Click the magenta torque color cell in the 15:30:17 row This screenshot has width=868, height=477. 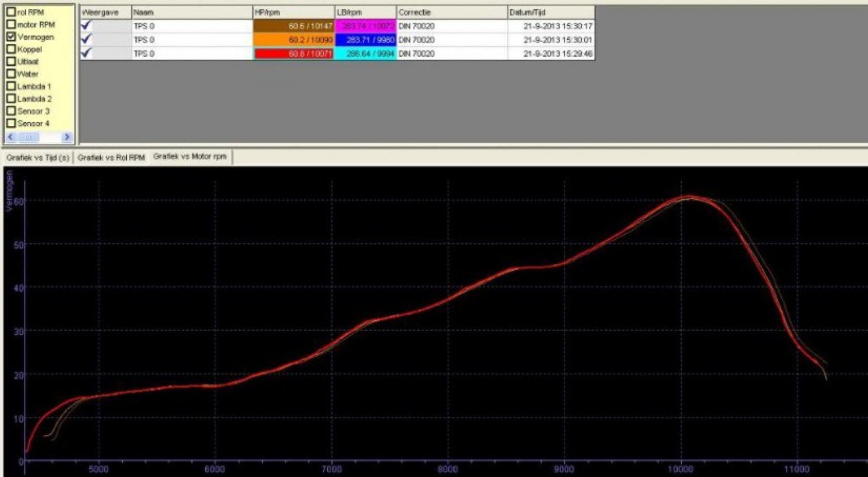tap(366, 26)
